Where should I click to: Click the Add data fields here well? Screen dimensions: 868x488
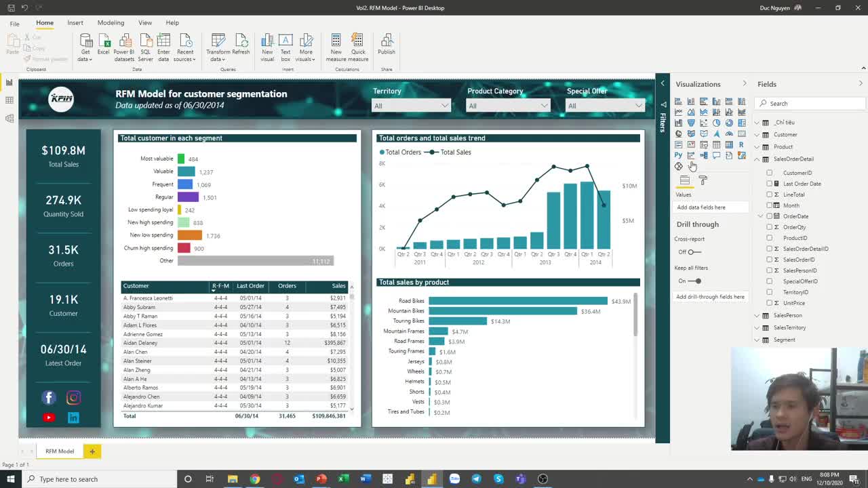click(710, 207)
